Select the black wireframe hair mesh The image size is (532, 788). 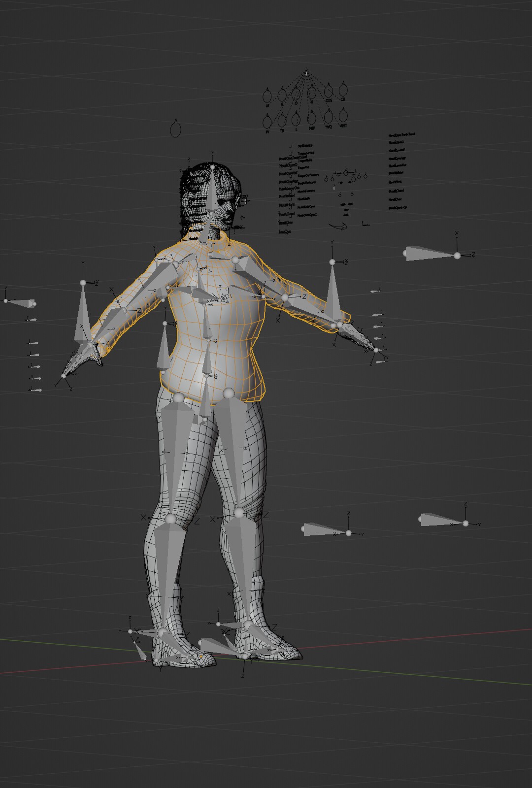pos(195,197)
